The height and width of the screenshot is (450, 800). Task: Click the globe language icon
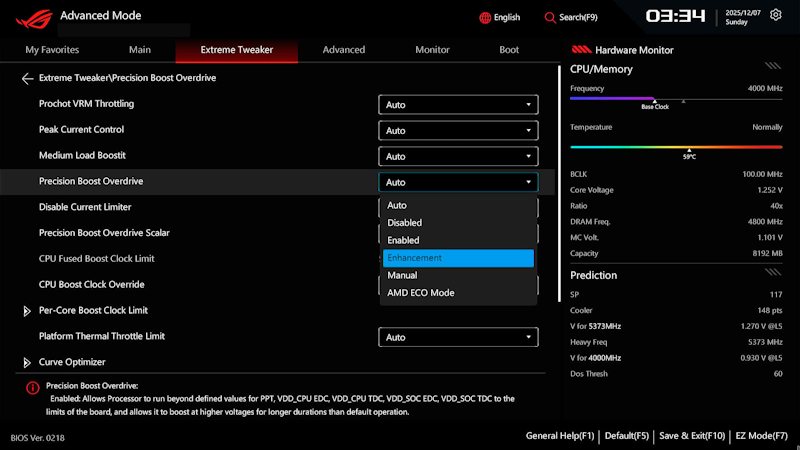coord(485,18)
